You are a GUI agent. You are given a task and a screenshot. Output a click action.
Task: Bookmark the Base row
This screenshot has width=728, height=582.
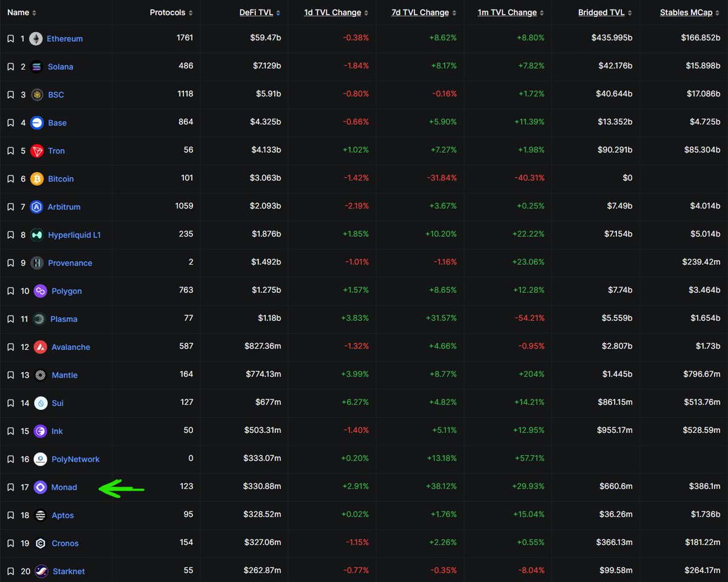pos(10,122)
